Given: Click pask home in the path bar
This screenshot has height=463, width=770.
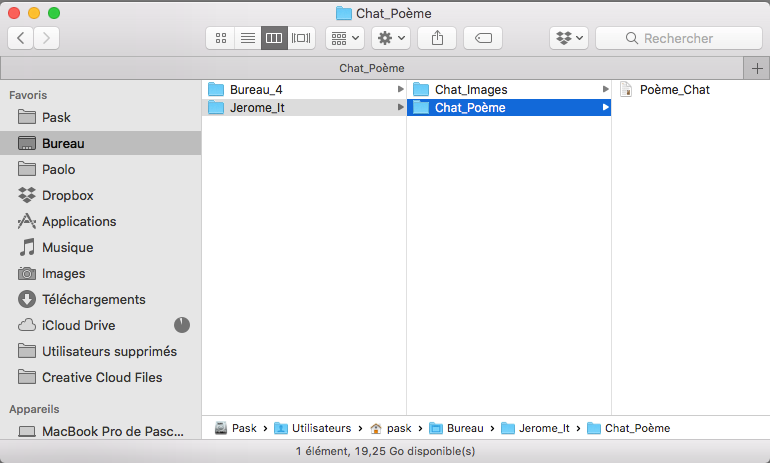Looking at the screenshot, I should [391, 428].
